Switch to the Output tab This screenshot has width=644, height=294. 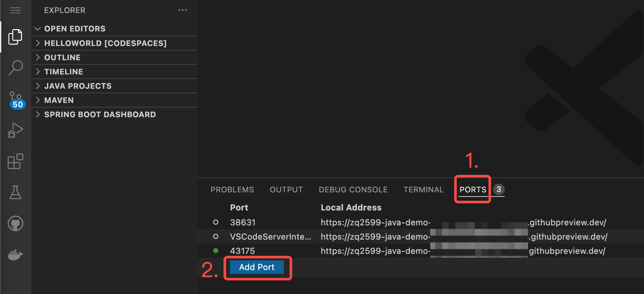(286, 190)
